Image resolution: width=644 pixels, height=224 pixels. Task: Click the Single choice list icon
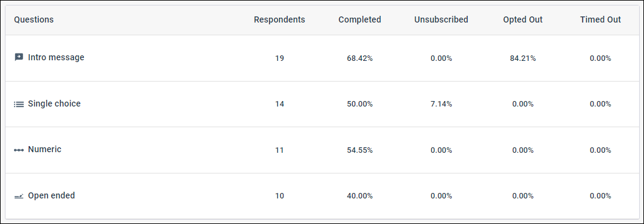[x=19, y=105]
